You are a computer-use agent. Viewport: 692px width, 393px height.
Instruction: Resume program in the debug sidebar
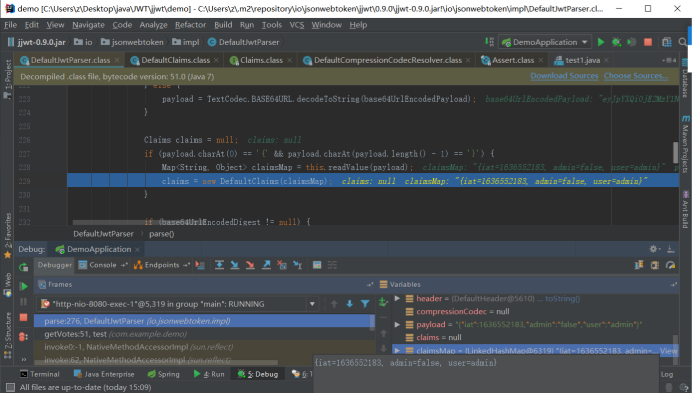[23, 286]
